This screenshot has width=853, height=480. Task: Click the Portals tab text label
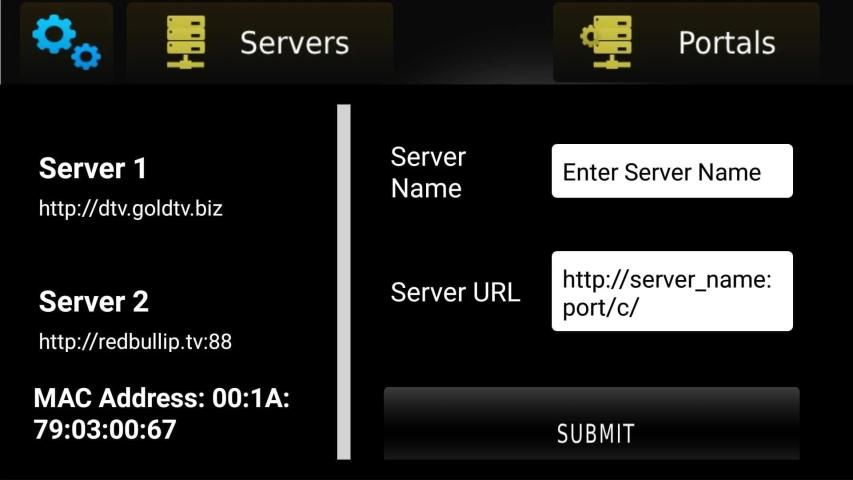tap(727, 42)
